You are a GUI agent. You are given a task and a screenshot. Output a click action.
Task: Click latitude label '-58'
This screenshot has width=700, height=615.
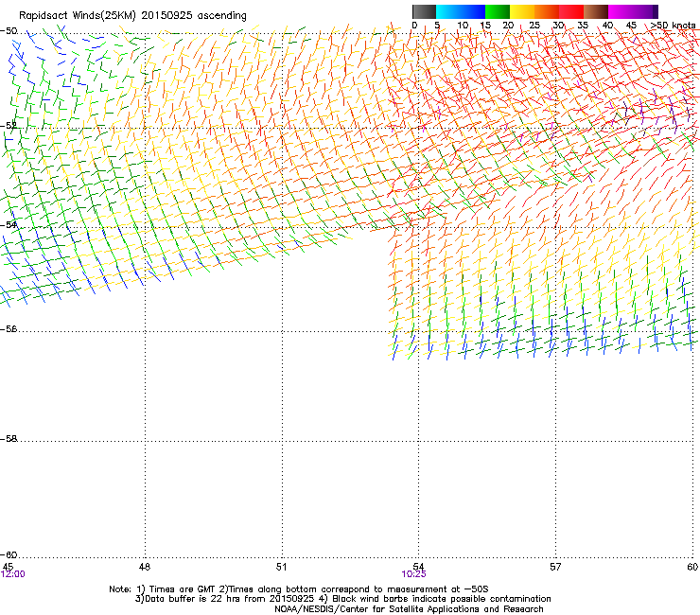(9, 439)
